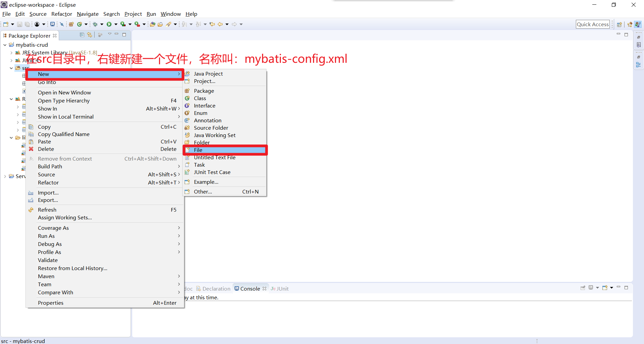Click the Last Edit Location arrow icon
This screenshot has height=344, width=644.
[212, 24]
